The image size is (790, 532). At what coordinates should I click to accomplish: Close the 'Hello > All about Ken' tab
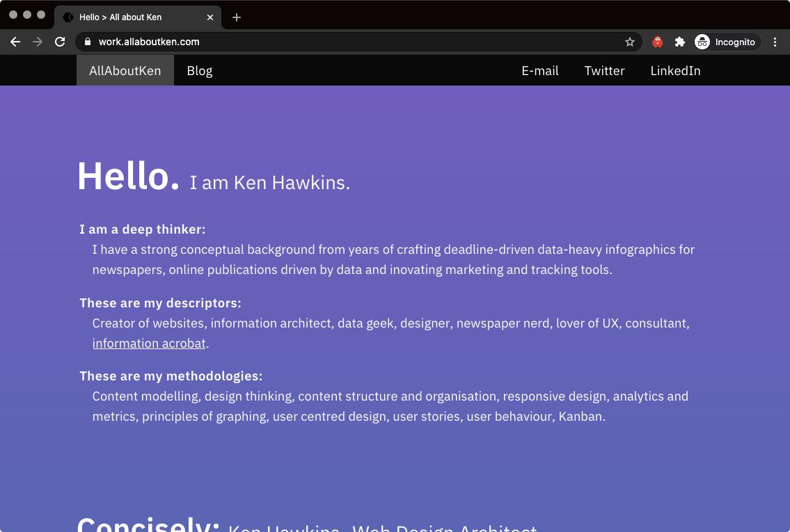tap(210, 17)
